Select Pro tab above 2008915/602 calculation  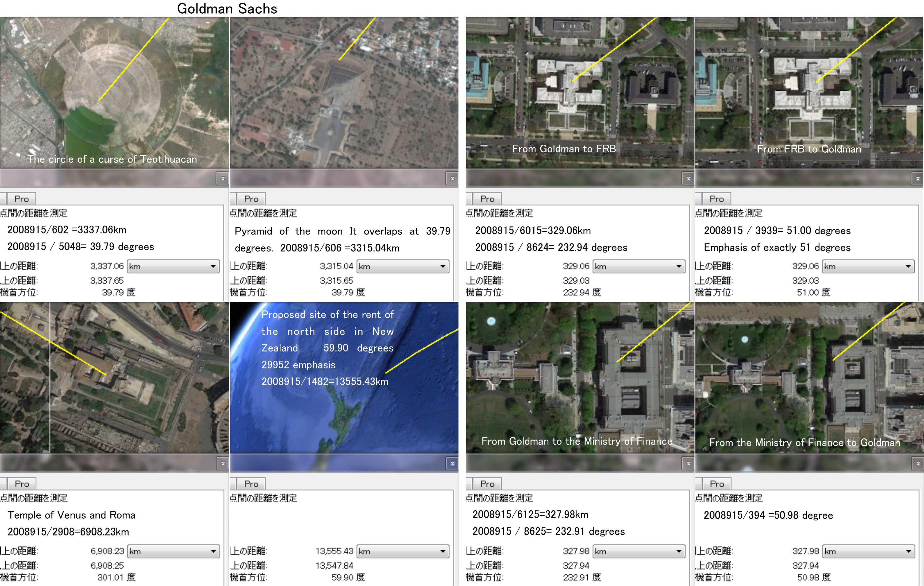tap(21, 199)
